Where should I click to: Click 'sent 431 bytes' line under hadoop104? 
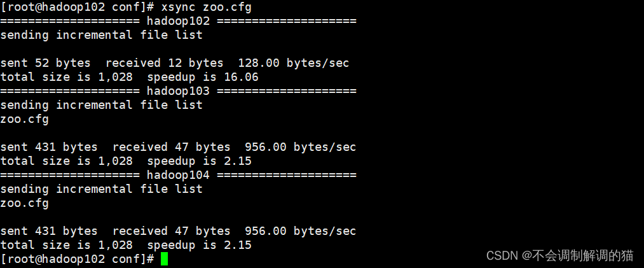point(49,231)
